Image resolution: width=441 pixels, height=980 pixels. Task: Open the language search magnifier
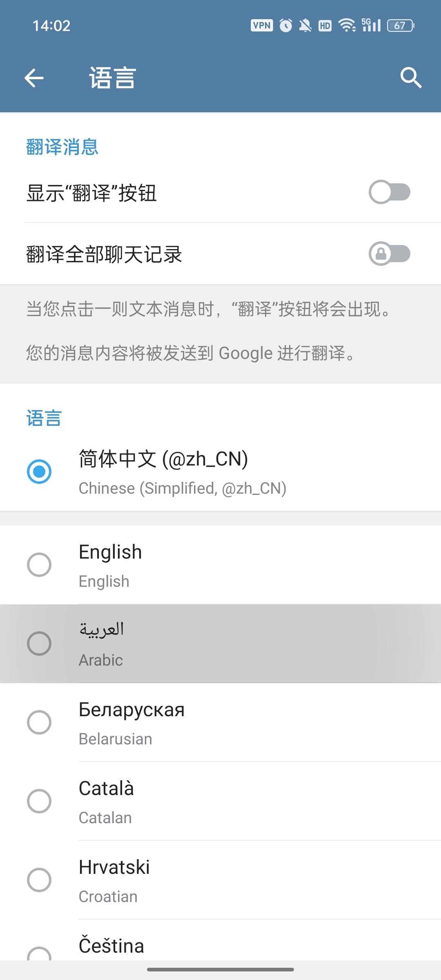click(410, 78)
